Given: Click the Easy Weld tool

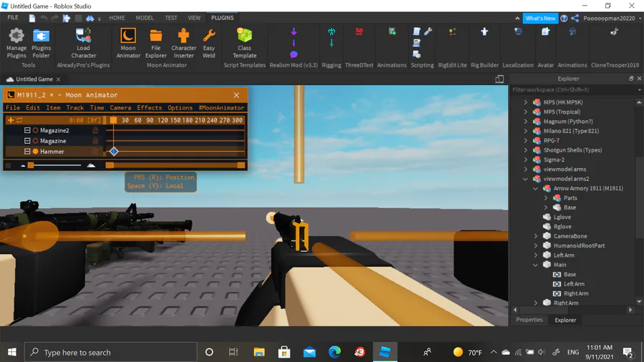Looking at the screenshot, I should coord(209,43).
